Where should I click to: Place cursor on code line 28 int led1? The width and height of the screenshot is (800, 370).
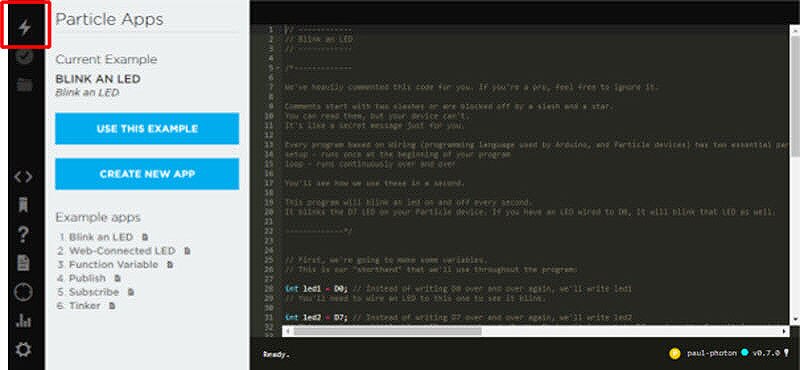[458, 289]
